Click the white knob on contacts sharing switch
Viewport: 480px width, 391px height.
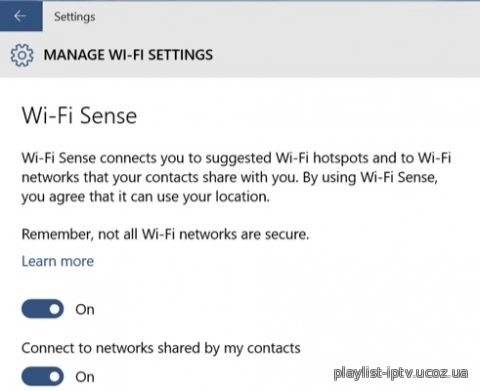pos(55,376)
